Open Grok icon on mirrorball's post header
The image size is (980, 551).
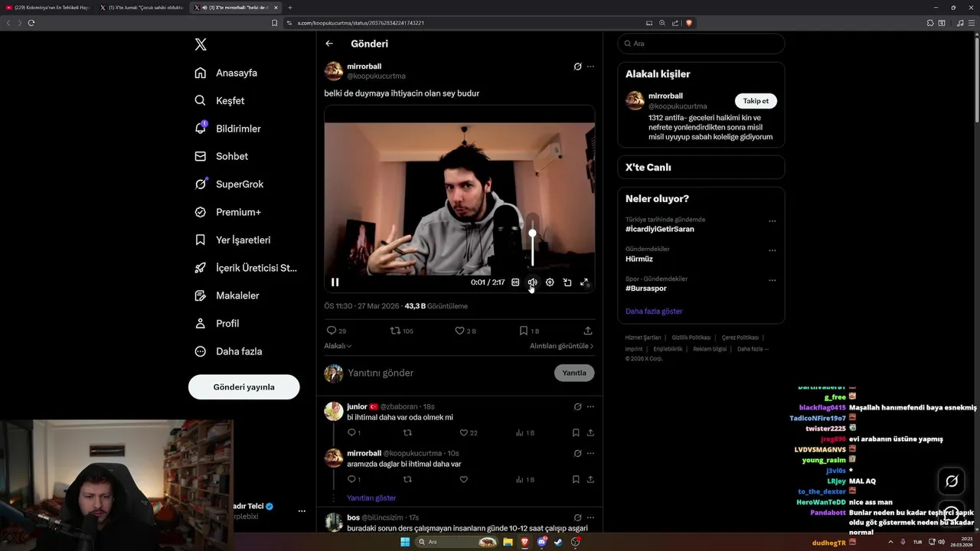(x=577, y=67)
